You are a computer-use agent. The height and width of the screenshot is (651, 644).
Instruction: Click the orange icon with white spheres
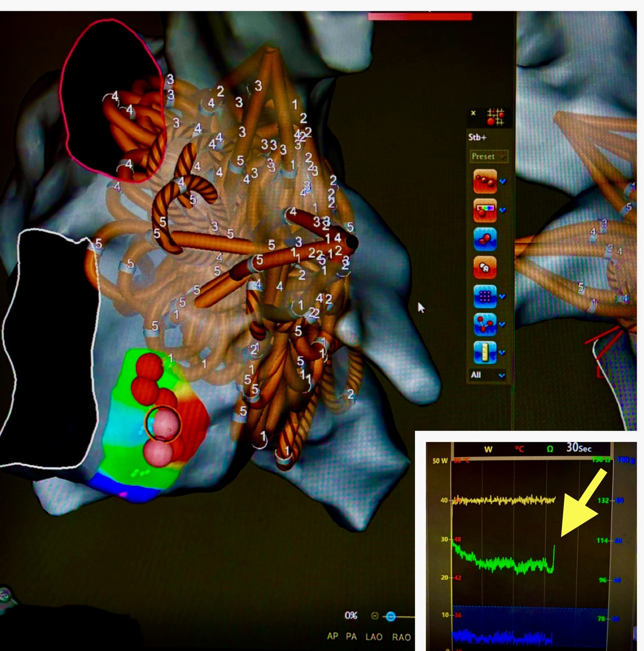pyautogui.click(x=485, y=268)
